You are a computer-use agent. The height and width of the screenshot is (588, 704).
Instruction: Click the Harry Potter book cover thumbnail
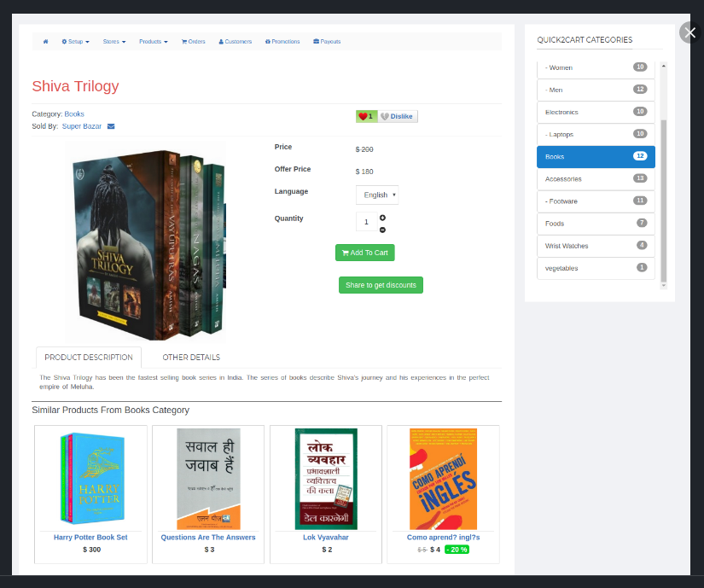[x=92, y=479]
